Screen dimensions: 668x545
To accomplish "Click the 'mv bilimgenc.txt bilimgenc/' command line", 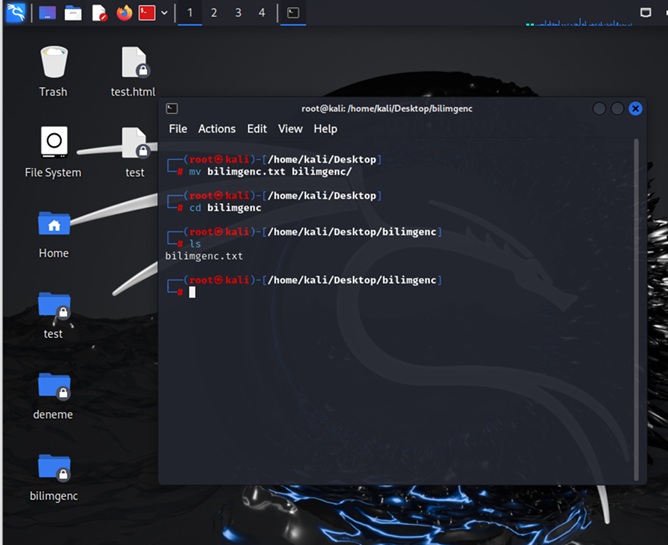I will click(271, 172).
